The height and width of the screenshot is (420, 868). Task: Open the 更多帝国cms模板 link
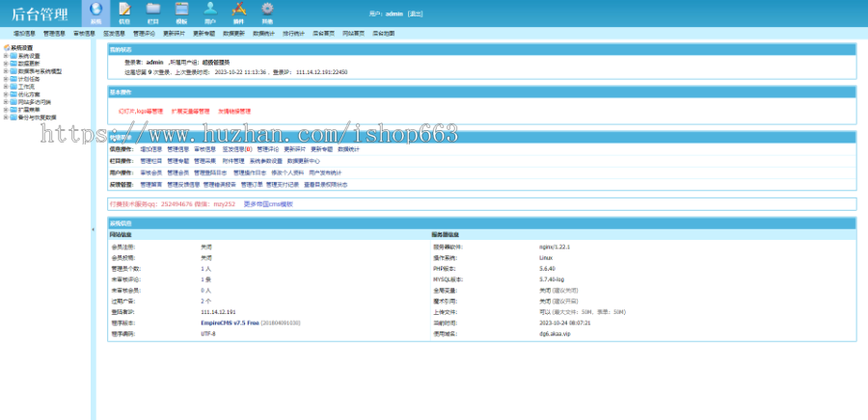[268, 204]
